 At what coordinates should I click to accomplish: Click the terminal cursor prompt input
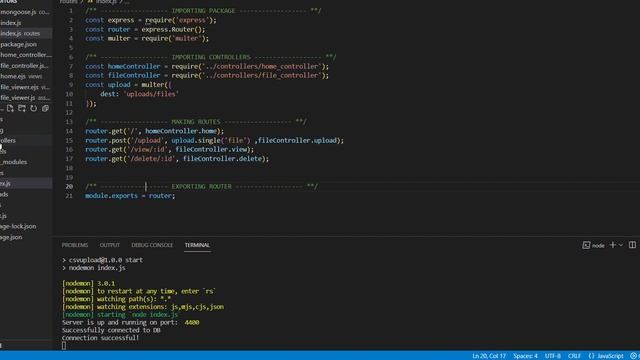pyautogui.click(x=64, y=346)
